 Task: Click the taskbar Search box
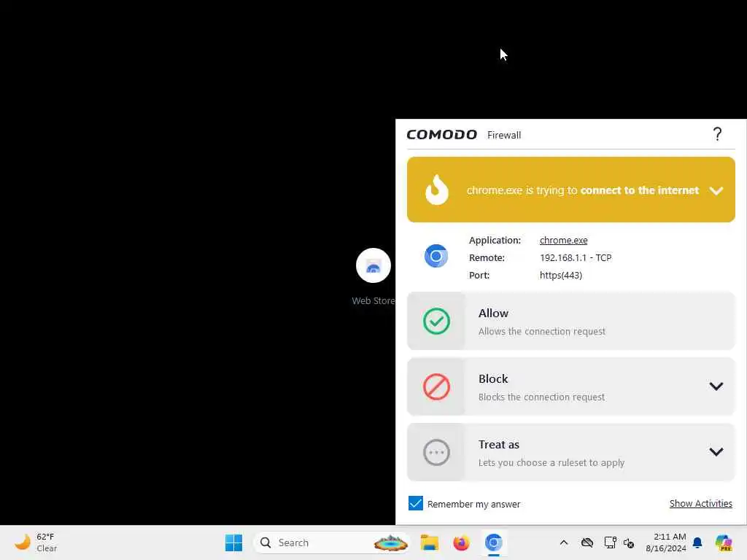pyautogui.click(x=332, y=542)
